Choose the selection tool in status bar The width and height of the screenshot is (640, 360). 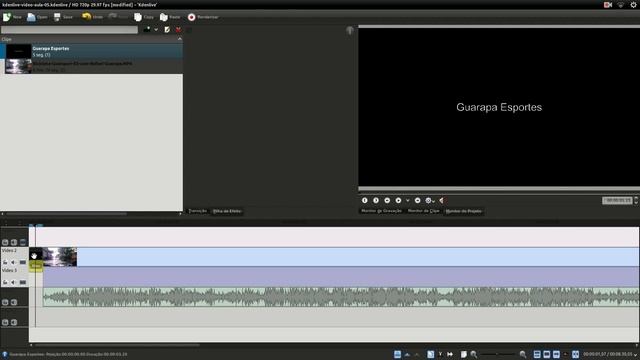pyautogui.click(x=431, y=354)
